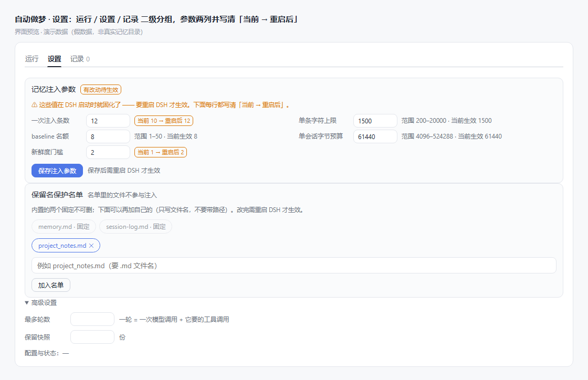The height and width of the screenshot is (380, 588).
Task: Click the 加入名单 button
Action: [x=50, y=285]
